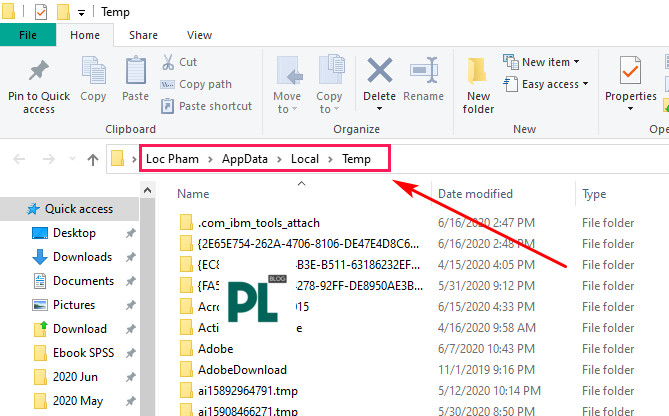Screen dimensions: 669x416
Task: Click the red X Delete icon
Action: (379, 70)
